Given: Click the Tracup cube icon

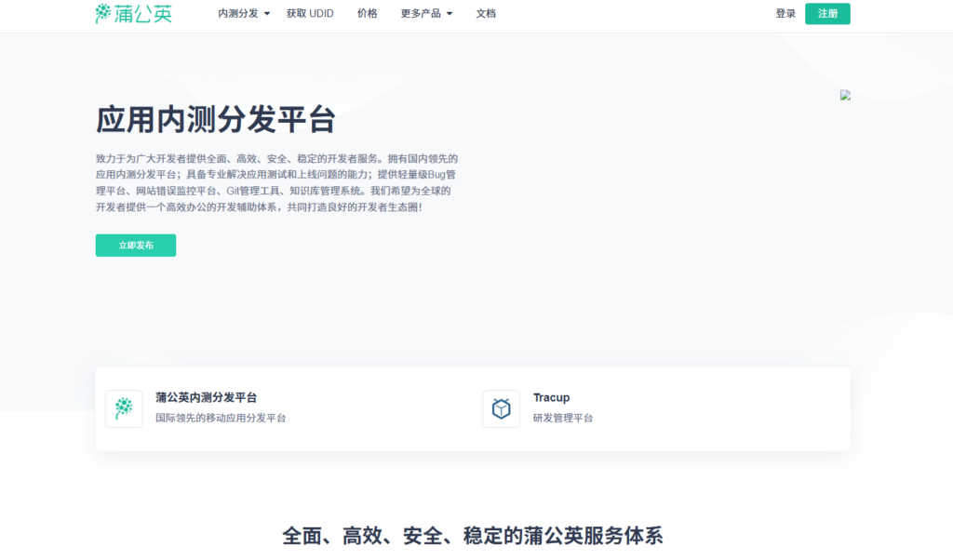Looking at the screenshot, I should pos(501,408).
